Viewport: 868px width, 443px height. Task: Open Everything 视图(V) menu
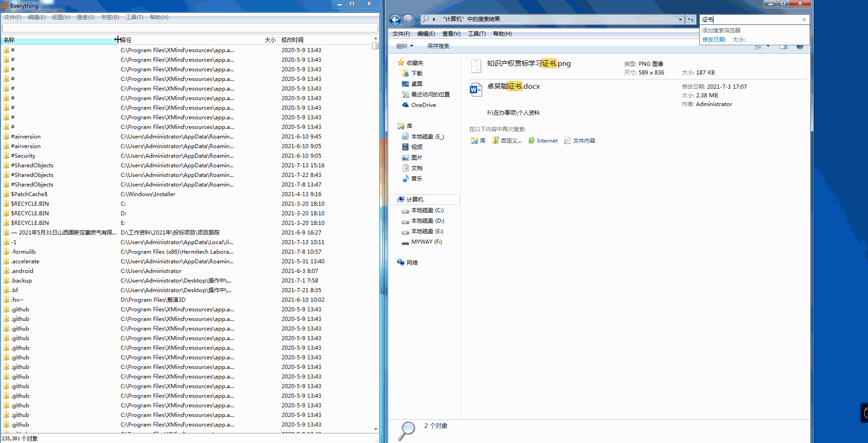tap(61, 17)
